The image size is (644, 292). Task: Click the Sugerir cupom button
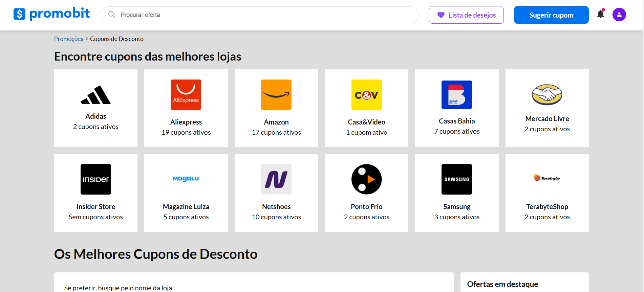pyautogui.click(x=551, y=15)
